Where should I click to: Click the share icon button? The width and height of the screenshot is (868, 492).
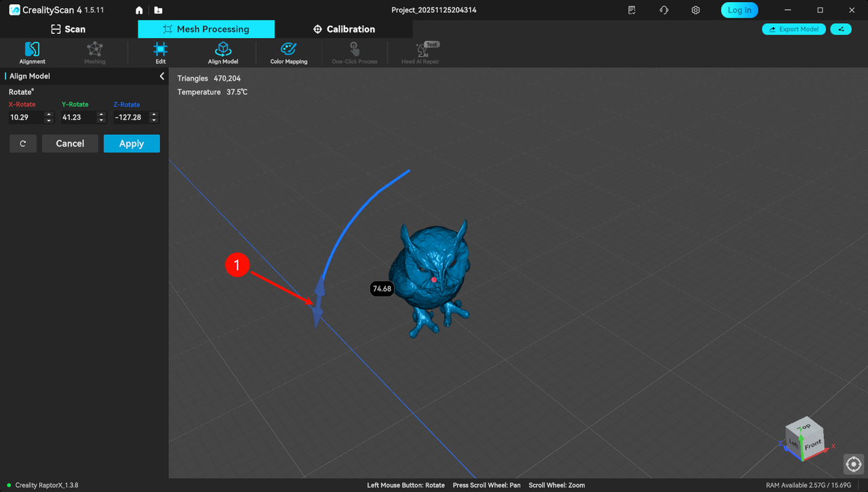tap(841, 29)
